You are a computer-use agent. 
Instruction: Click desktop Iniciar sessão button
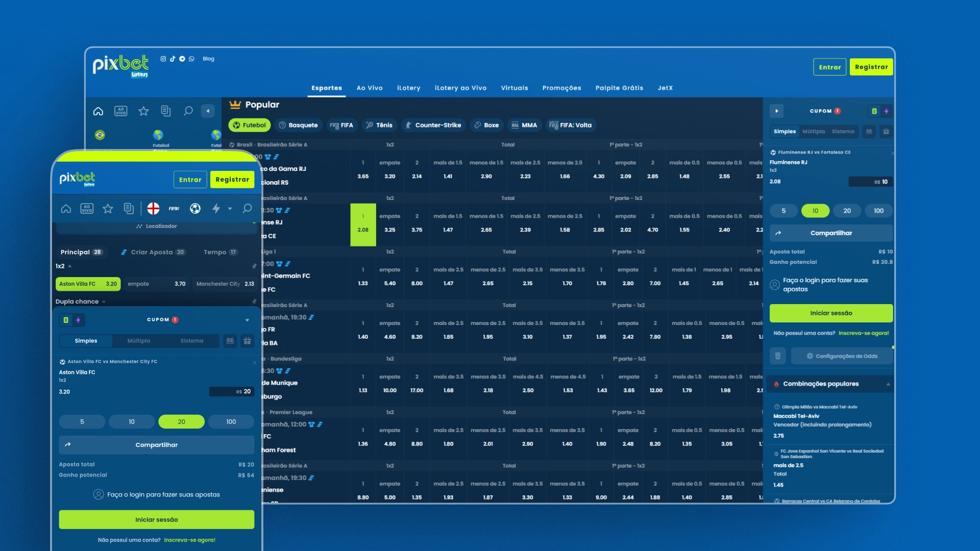coord(831,313)
